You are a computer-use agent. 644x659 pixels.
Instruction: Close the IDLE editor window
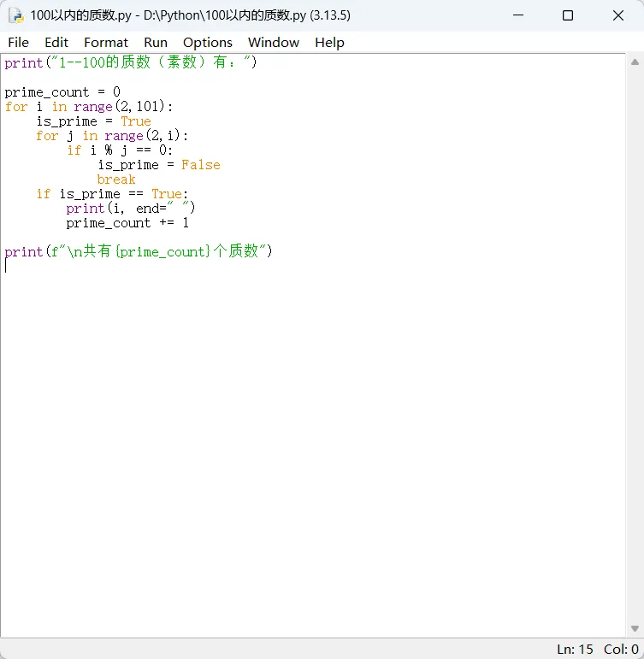pyautogui.click(x=618, y=15)
